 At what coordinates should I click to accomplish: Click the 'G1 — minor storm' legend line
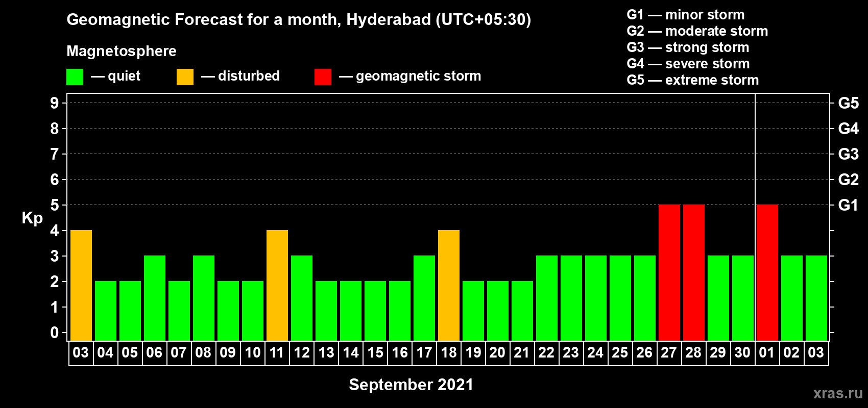685,15
